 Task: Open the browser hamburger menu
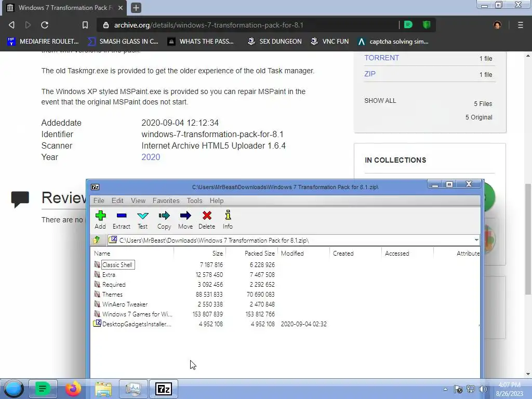pyautogui.click(x=520, y=25)
